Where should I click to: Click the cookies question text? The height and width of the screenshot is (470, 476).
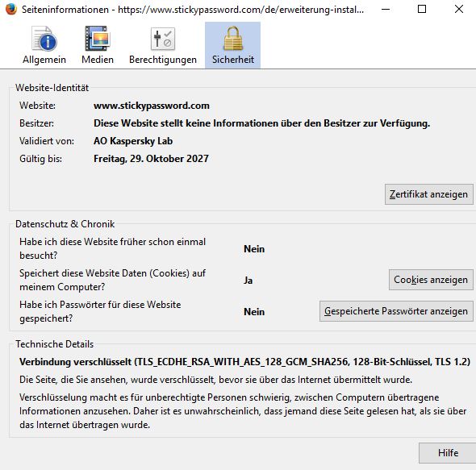point(113,280)
